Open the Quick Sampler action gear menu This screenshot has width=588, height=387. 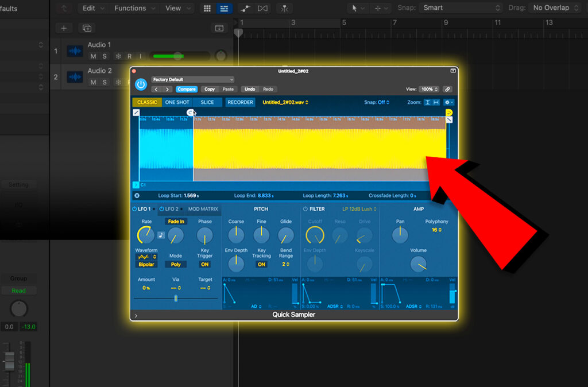pyautogui.click(x=446, y=102)
